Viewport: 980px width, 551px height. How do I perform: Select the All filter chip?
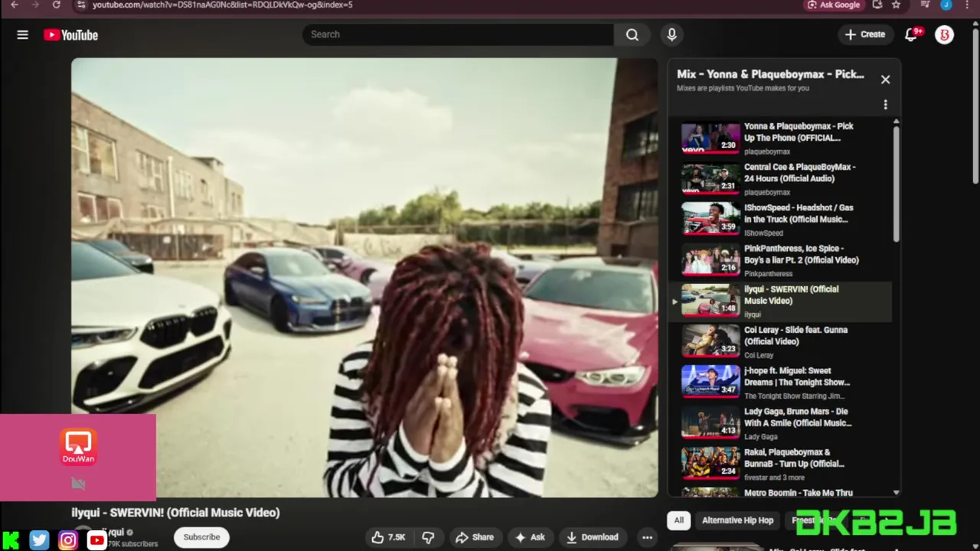pyautogui.click(x=678, y=520)
